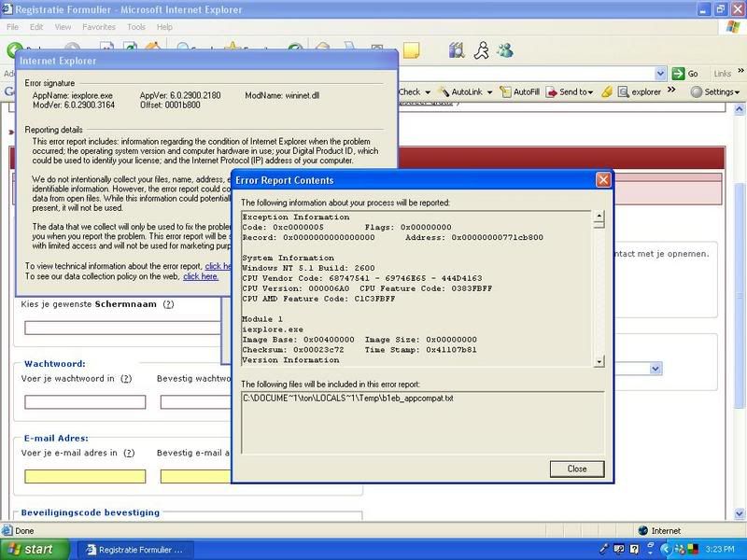Expand the Check spelling dropdown in Google toolbar
Image resolution: width=747 pixels, height=560 pixels.
(x=428, y=92)
